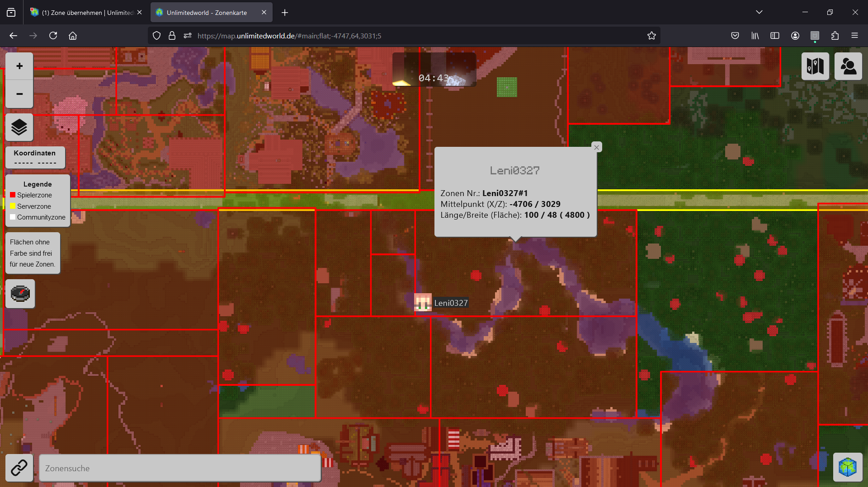The image size is (868, 487).
Task: Click the Spielerzone red legend swatch
Action: 13,195
